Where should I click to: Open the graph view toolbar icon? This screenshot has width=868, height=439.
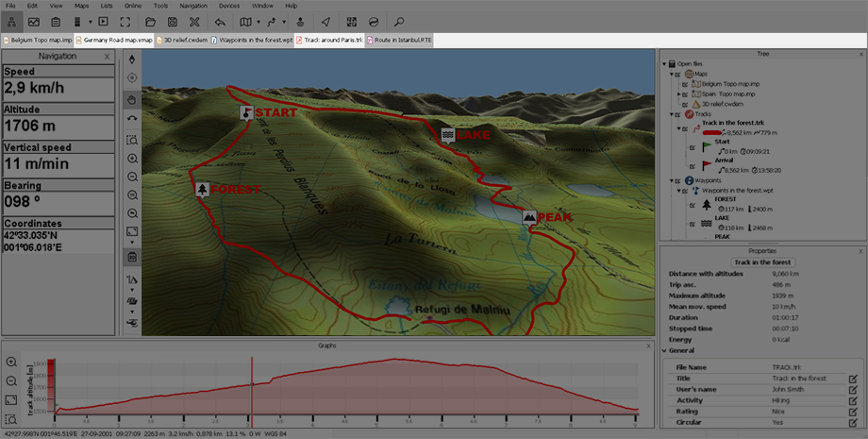coord(34,21)
